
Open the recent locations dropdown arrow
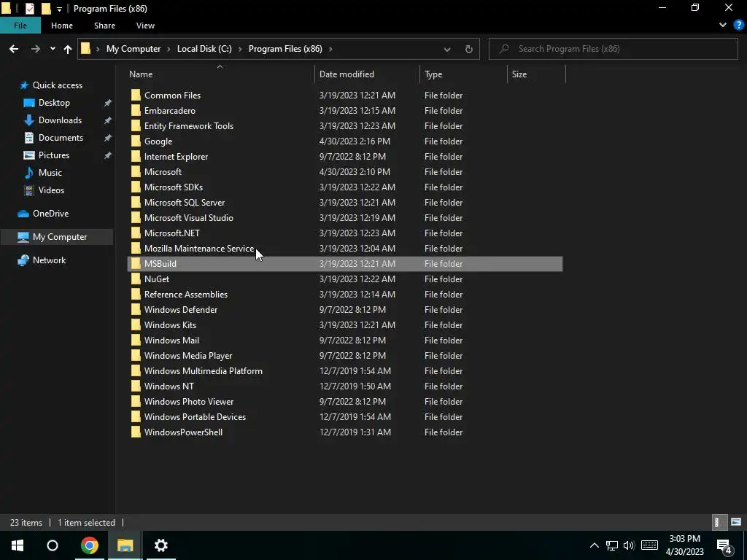[53, 49]
